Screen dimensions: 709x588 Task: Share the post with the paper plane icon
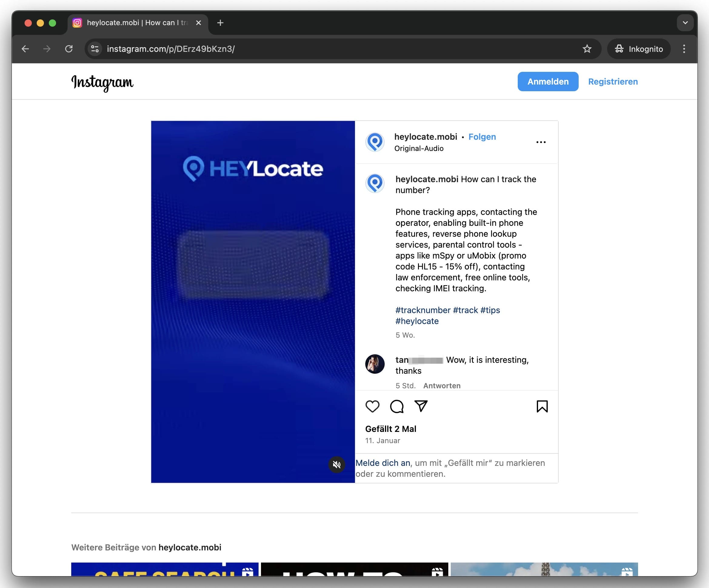click(x=421, y=406)
